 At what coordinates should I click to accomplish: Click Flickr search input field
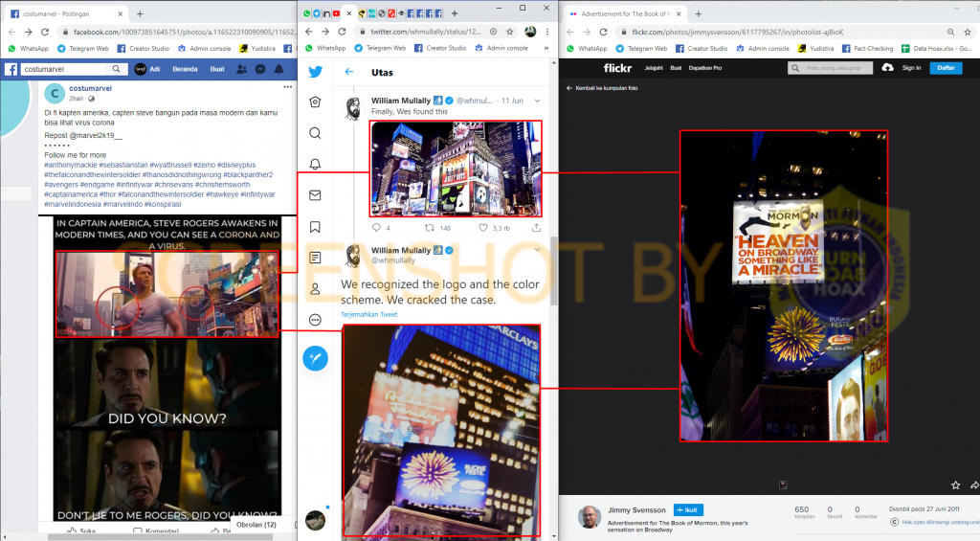[x=830, y=68]
